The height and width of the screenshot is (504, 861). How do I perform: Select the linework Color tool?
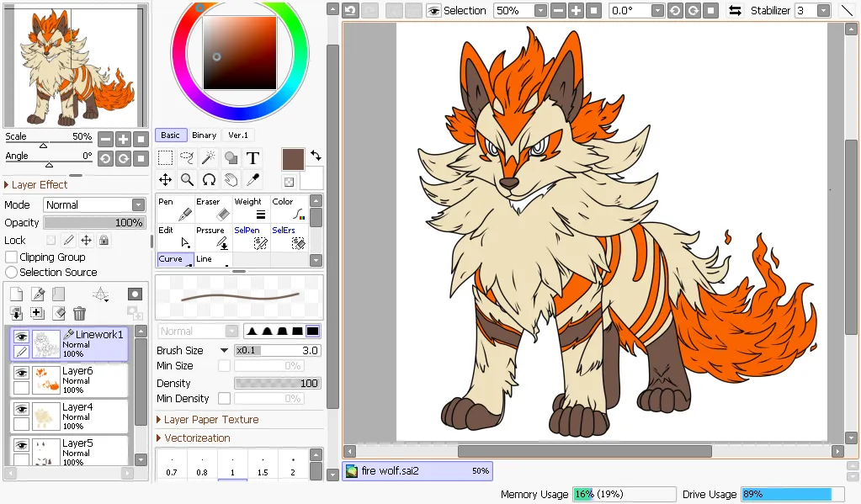coord(289,209)
